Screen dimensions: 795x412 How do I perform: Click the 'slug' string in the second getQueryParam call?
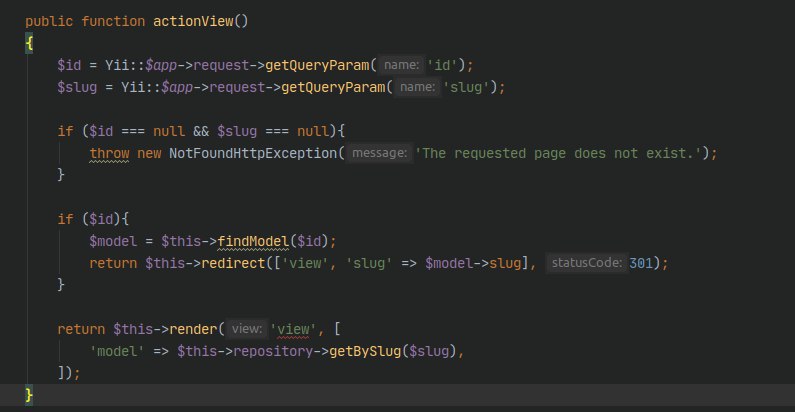point(466,87)
